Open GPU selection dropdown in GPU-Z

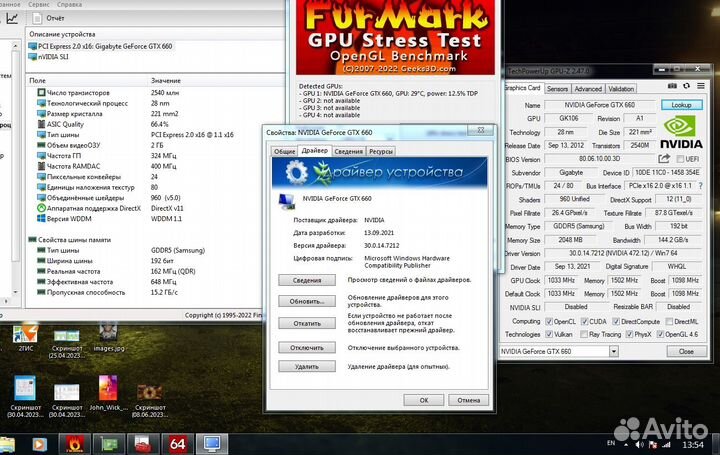pyautogui.click(x=613, y=352)
